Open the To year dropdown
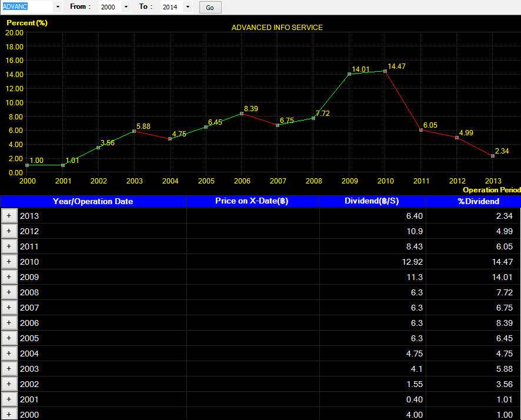 coord(188,6)
